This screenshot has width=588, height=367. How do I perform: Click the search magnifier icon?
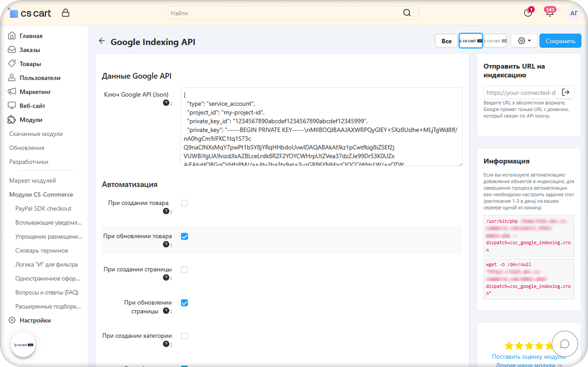[407, 13]
